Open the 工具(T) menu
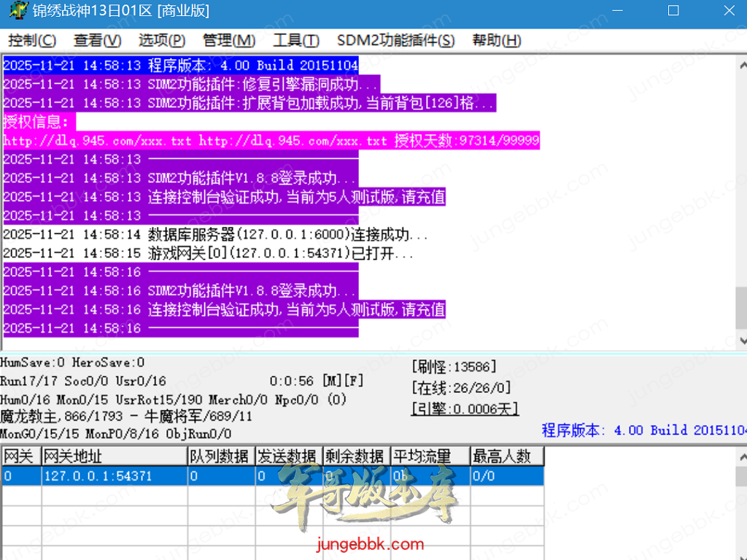747x560 pixels. click(x=295, y=41)
